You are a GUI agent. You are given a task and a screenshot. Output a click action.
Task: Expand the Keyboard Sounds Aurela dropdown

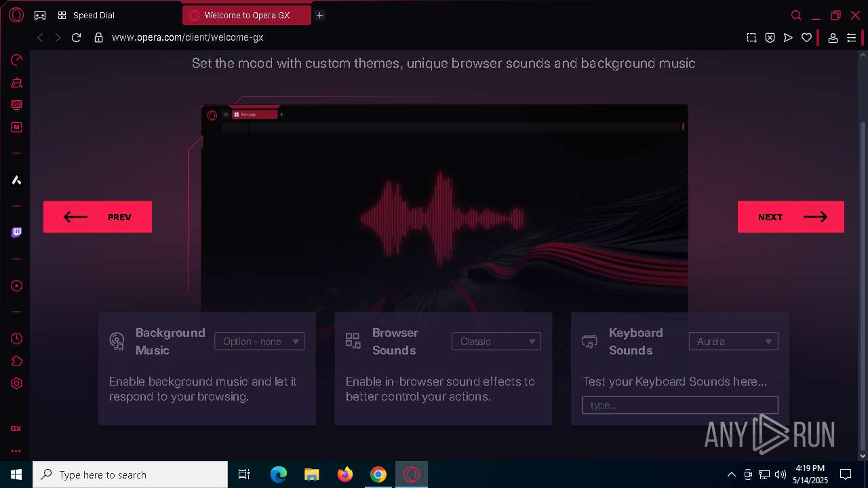(x=733, y=342)
